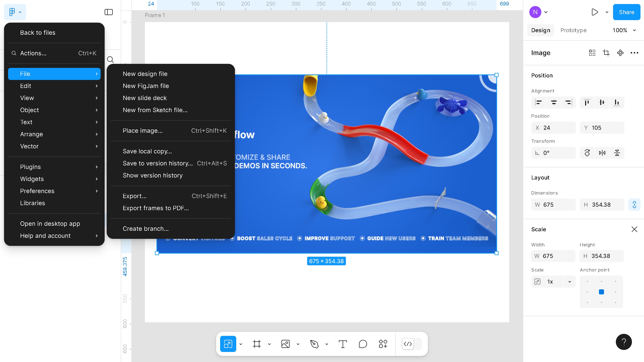Click the crop image icon
This screenshot has width=644, height=362.
click(x=606, y=53)
